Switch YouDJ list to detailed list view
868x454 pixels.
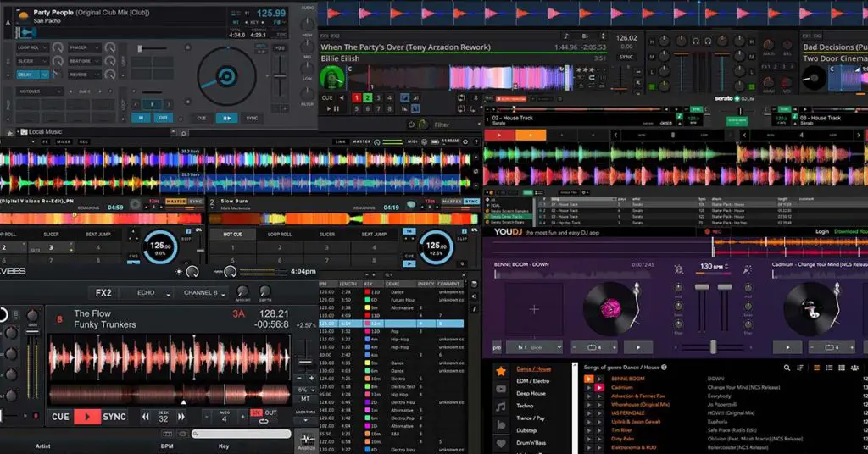(829, 368)
